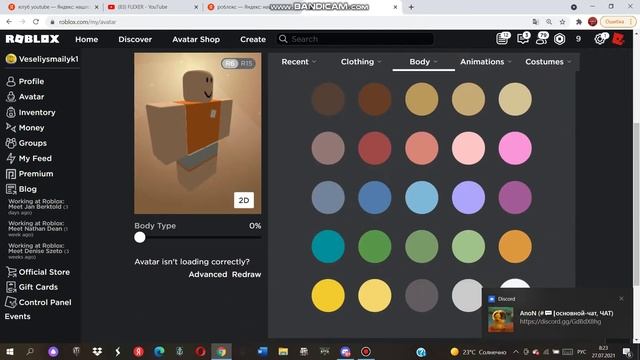Click the Redraw link

point(247,274)
